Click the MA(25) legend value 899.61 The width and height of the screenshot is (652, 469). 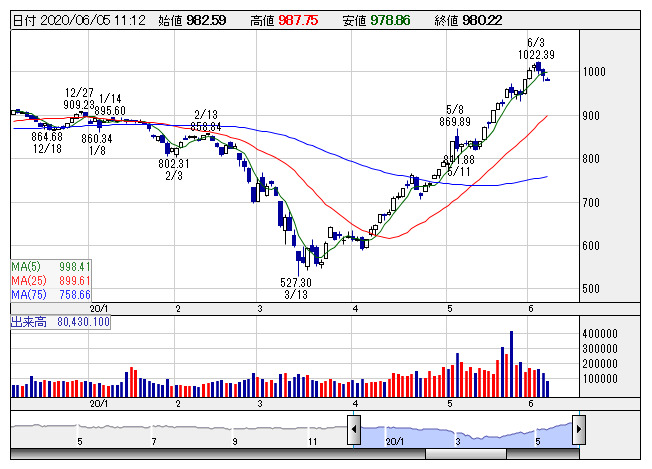74,281
